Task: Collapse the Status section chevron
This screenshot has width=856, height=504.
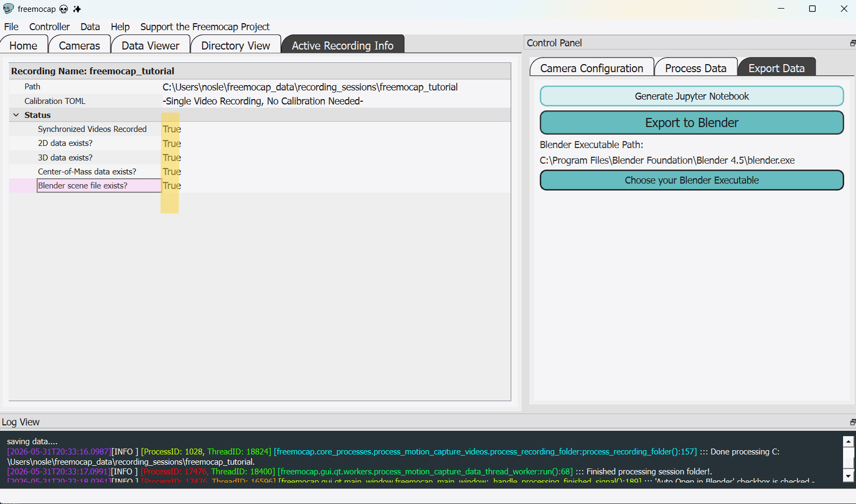Action: pyautogui.click(x=16, y=115)
